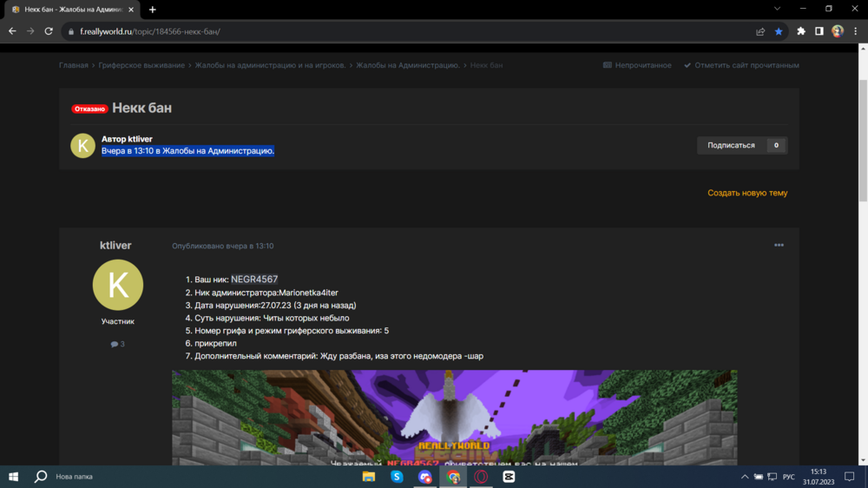The width and height of the screenshot is (868, 488).
Task: Go forward in browser history
Action: (x=30, y=31)
